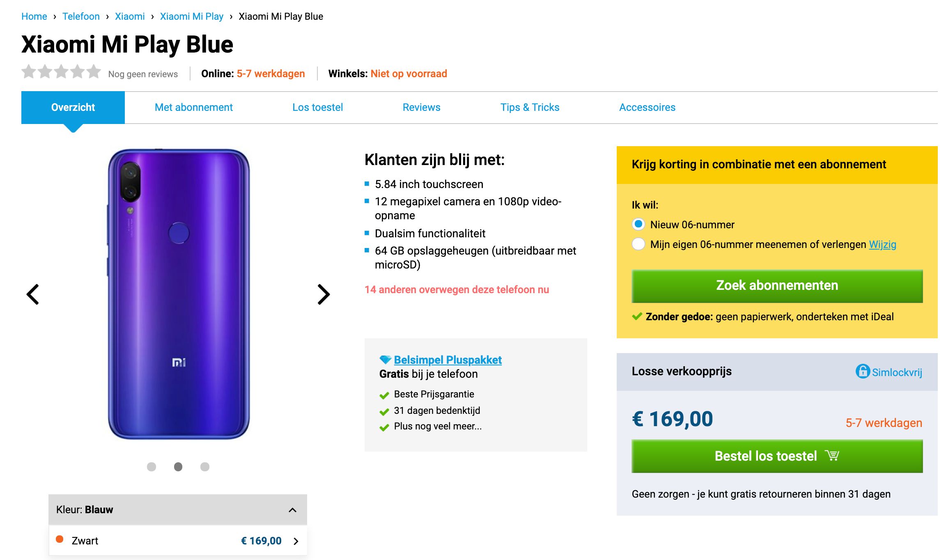Viewport: 946px width, 560px height.
Task: Select Mijn eigen 06-nummer meenemen of verlengen
Action: pos(638,244)
